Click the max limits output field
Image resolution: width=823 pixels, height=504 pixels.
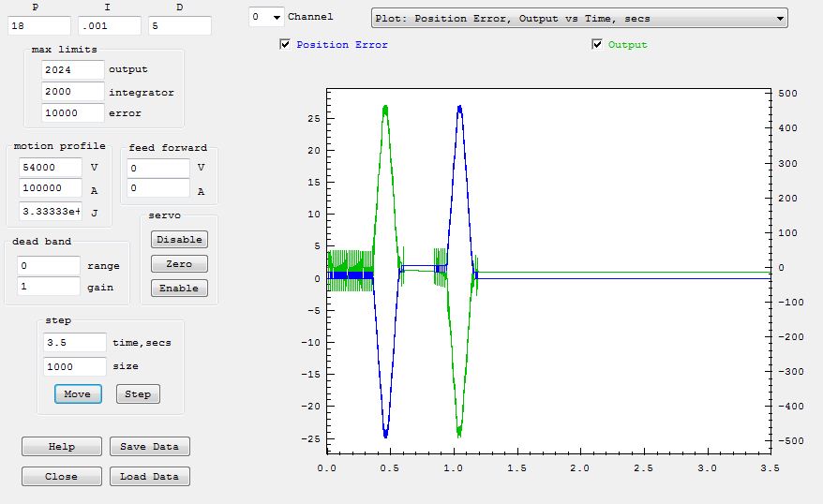(73, 69)
